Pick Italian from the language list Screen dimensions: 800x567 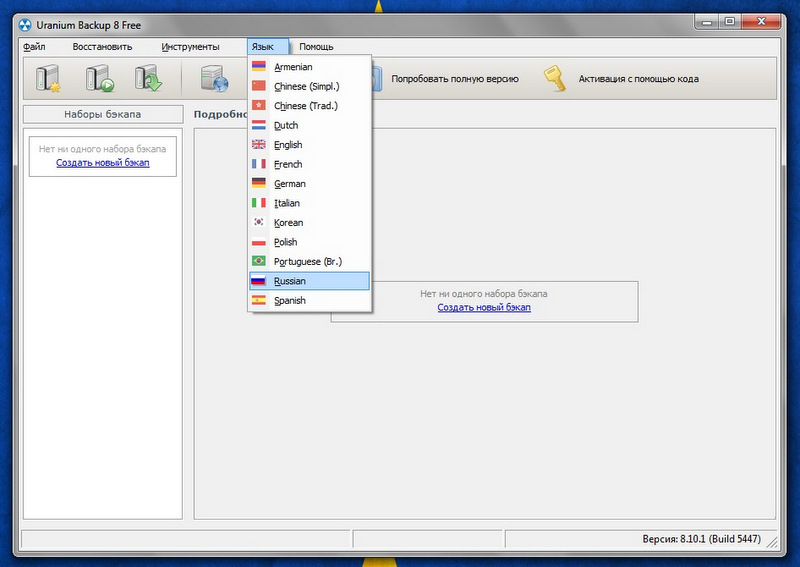point(309,203)
